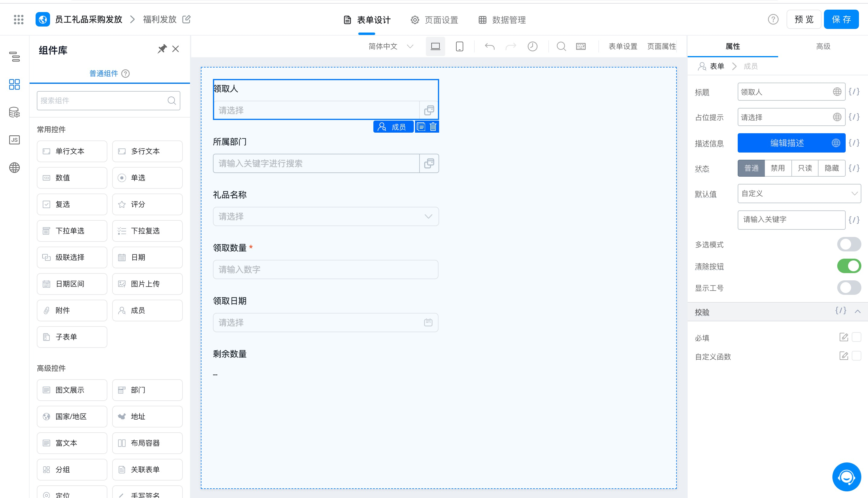Check the 必填 checkbox
The width and height of the screenshot is (868, 498).
[856, 337]
